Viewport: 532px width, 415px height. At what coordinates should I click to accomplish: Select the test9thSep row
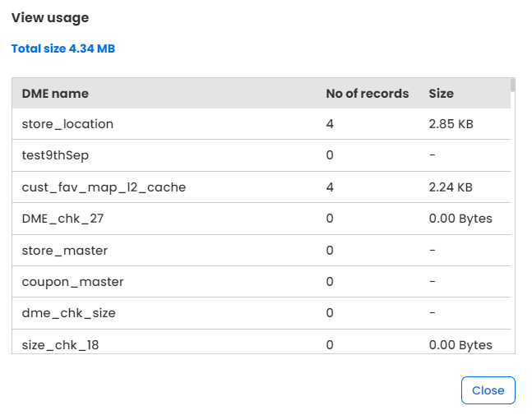click(261, 155)
